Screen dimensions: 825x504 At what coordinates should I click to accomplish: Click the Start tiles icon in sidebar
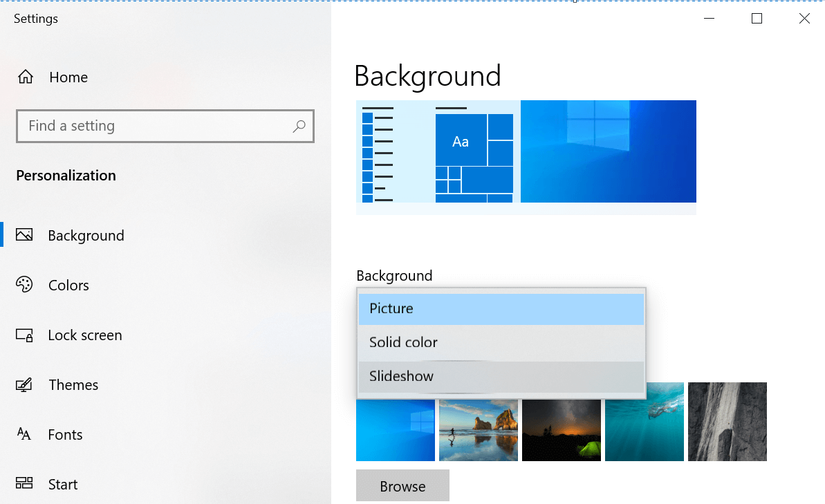tap(25, 484)
